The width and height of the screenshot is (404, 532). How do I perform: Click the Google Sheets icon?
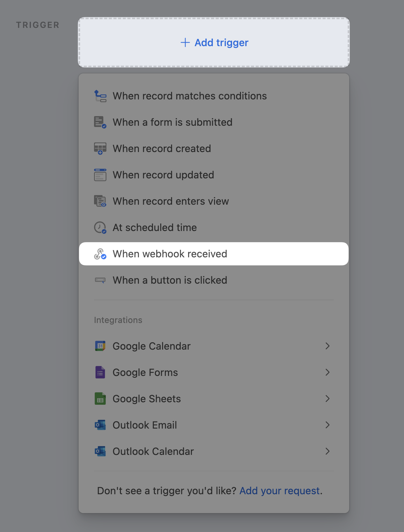[100, 399]
